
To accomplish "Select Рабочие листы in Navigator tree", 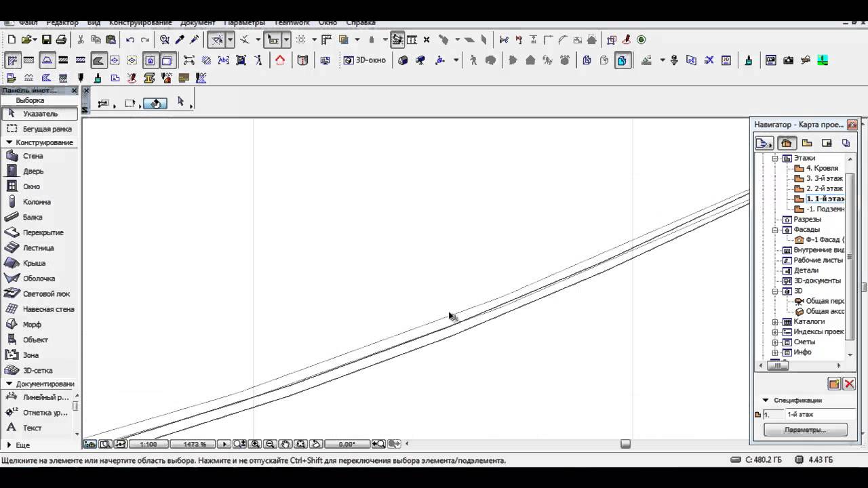I will click(812, 260).
